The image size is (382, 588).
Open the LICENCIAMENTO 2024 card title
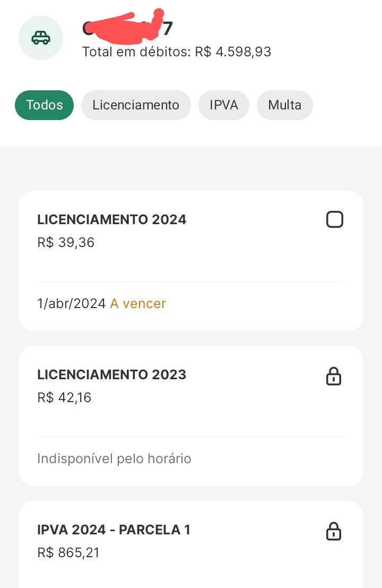tap(111, 219)
